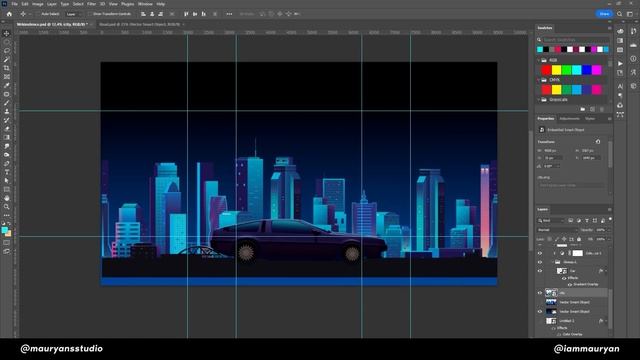Screen dimensions: 640x360
Task: Collapse the Group folder in Layers
Action: [x=552, y=262]
